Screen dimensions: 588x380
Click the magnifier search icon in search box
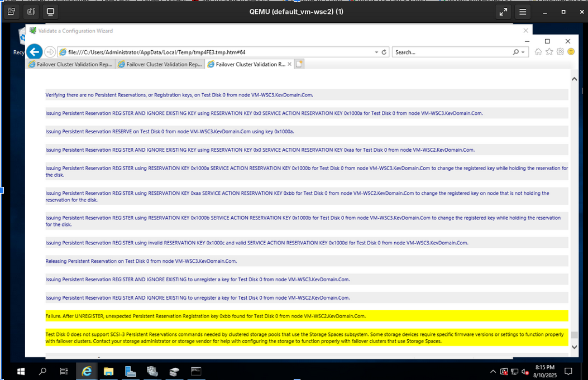click(516, 52)
